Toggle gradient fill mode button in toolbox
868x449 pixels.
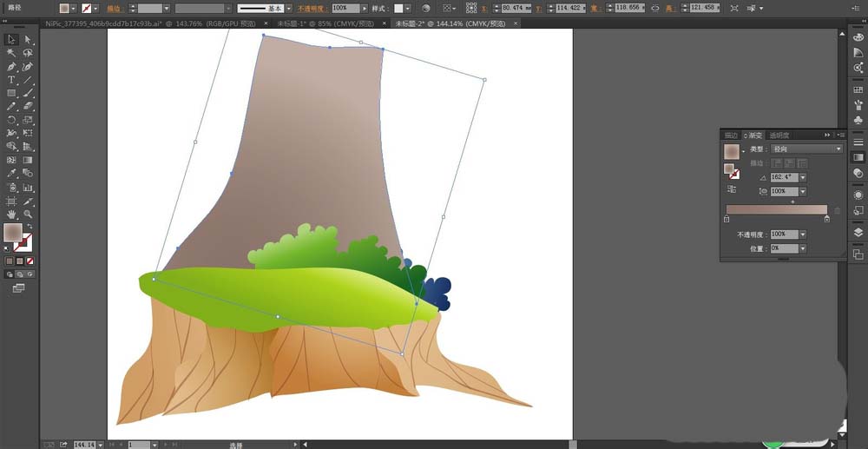[19, 261]
